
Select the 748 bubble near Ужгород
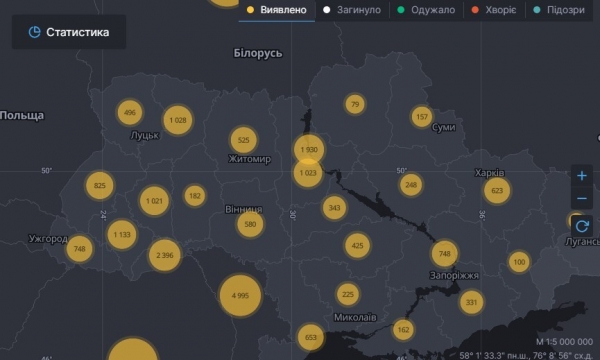(79, 249)
